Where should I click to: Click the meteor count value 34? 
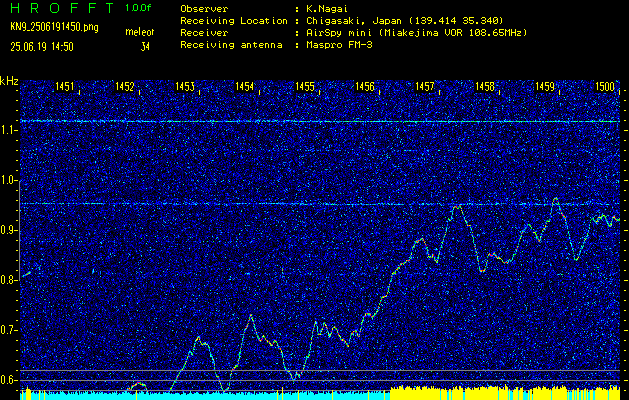coord(145,47)
